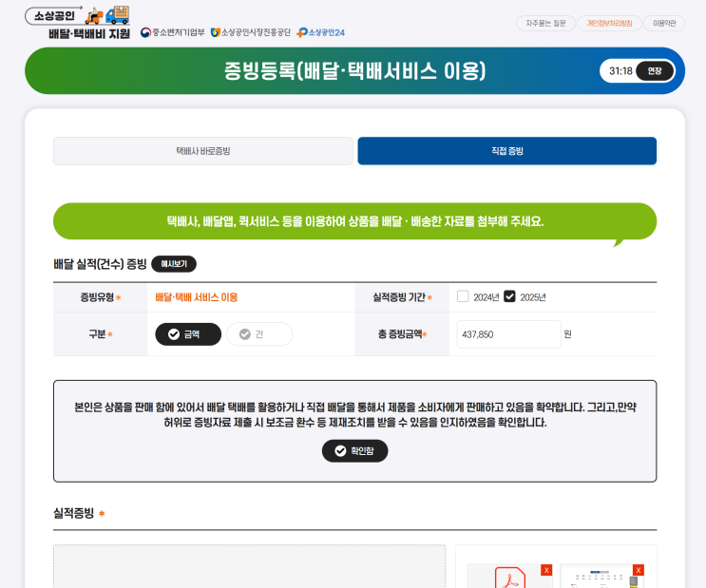Select the 금액 option
The height and width of the screenshot is (588, 706).
(x=188, y=334)
